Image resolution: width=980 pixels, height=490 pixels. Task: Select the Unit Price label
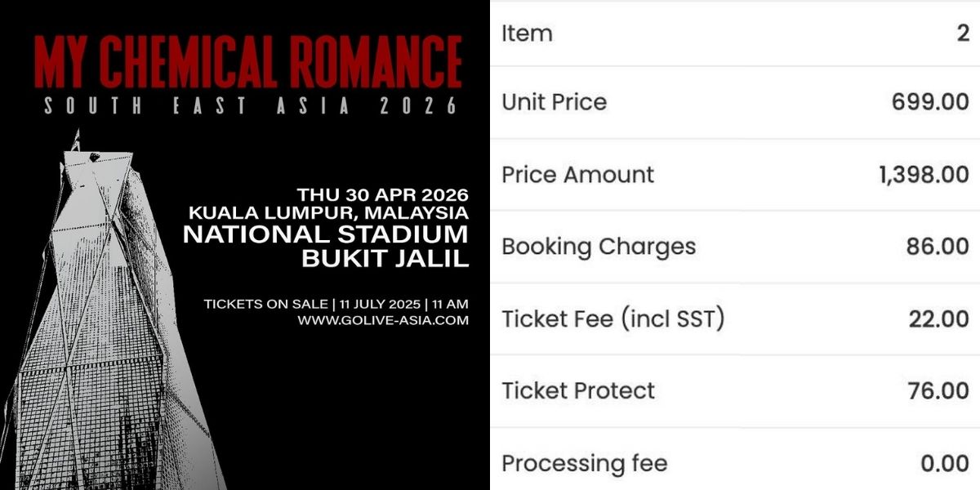click(x=555, y=102)
